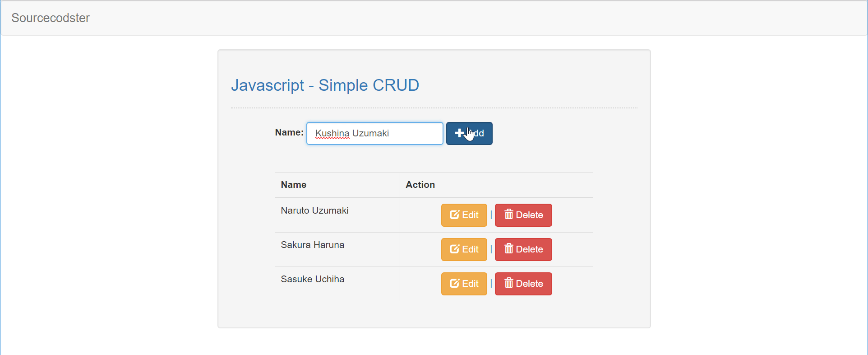The width and height of the screenshot is (868, 355).
Task: Click the pencil icon for Sasuke Uchiha
Action: pos(454,283)
